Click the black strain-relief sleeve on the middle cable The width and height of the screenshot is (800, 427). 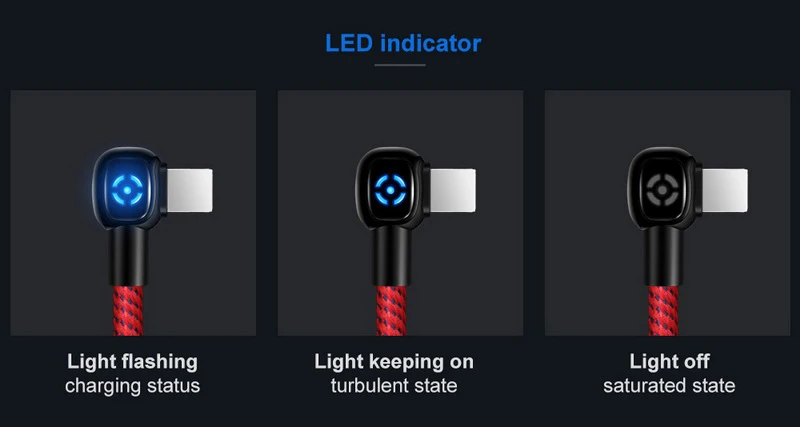[391, 256]
